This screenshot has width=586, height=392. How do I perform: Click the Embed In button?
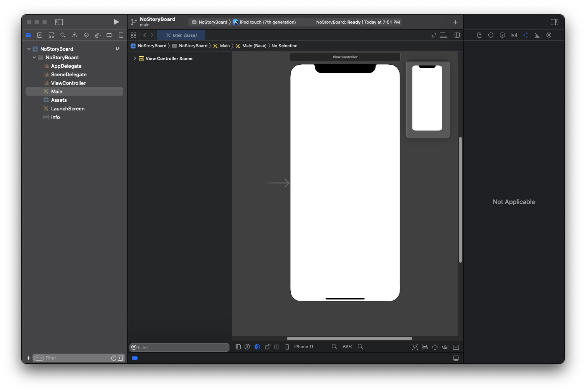(456, 347)
